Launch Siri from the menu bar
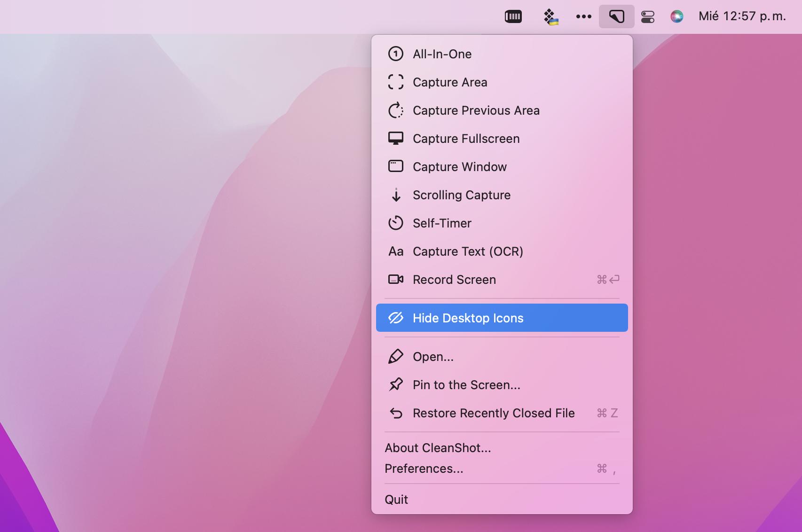Screen dimensions: 802x532 tap(676, 16)
